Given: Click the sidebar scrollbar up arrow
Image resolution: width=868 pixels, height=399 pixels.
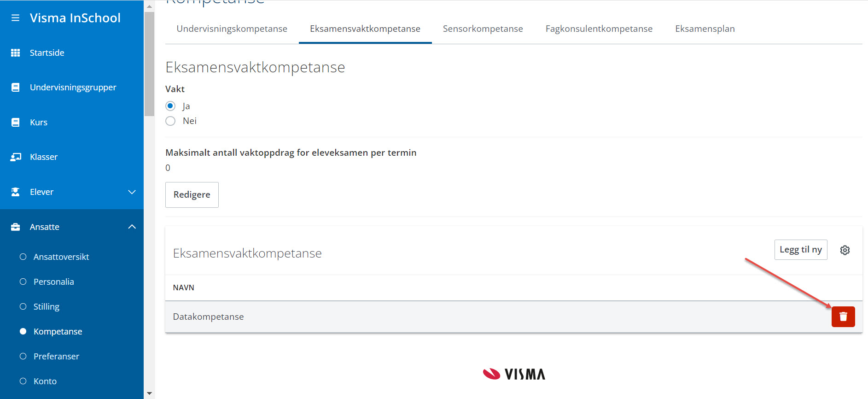Looking at the screenshot, I should click(149, 6).
